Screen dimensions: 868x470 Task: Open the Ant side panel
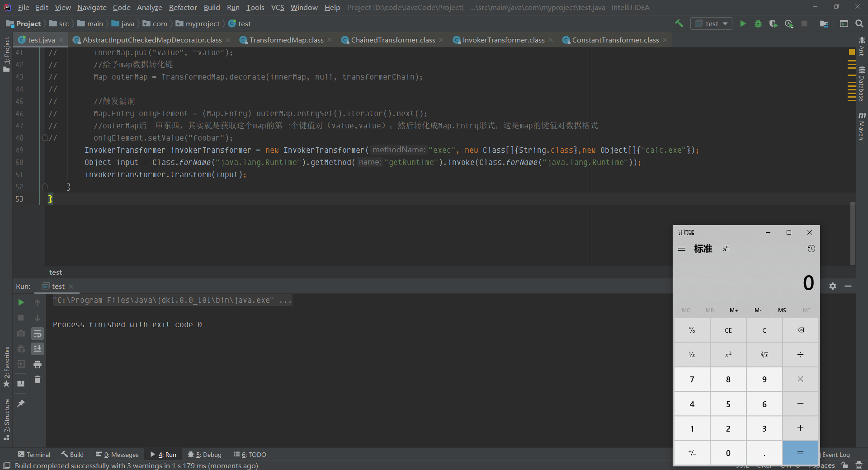[862, 46]
